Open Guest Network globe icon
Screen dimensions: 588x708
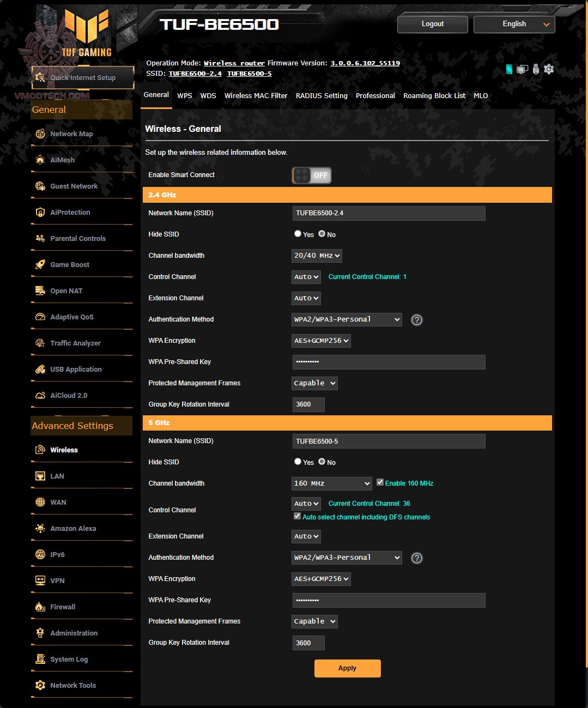tap(40, 186)
